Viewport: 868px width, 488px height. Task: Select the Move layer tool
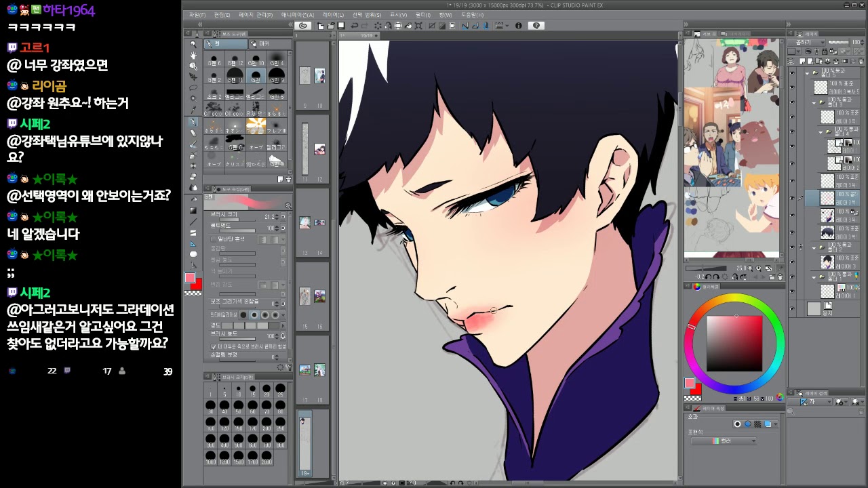coord(193,77)
